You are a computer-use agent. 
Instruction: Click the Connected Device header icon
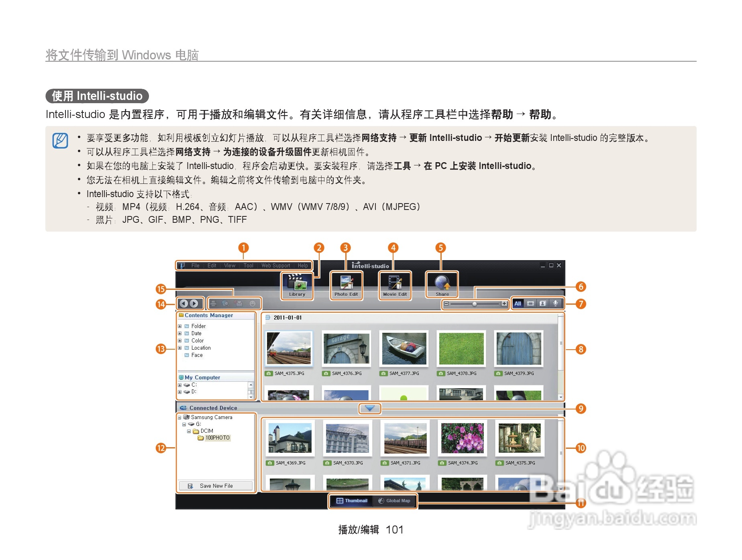(x=183, y=408)
